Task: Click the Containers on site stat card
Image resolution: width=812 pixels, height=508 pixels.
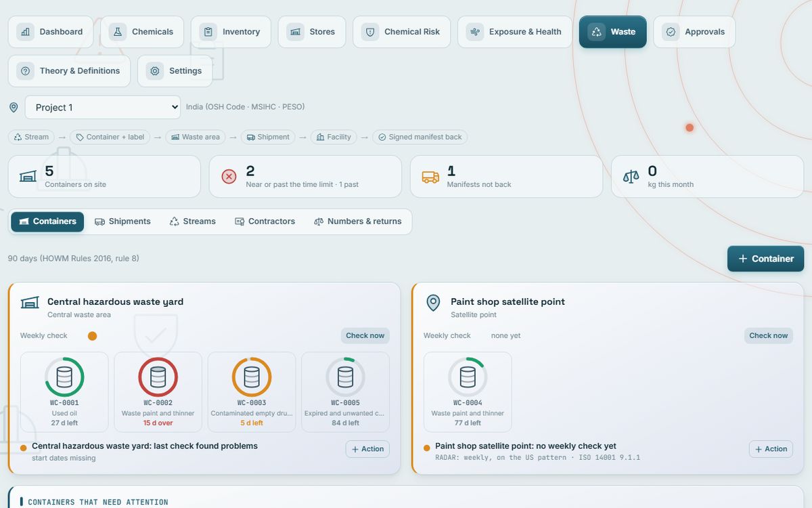Action: coord(104,177)
